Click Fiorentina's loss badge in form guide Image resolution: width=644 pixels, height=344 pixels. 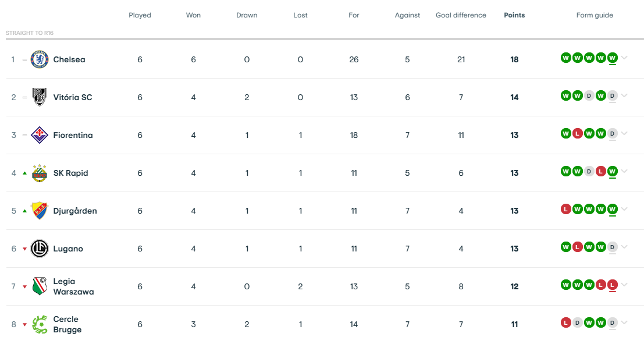pyautogui.click(x=578, y=133)
